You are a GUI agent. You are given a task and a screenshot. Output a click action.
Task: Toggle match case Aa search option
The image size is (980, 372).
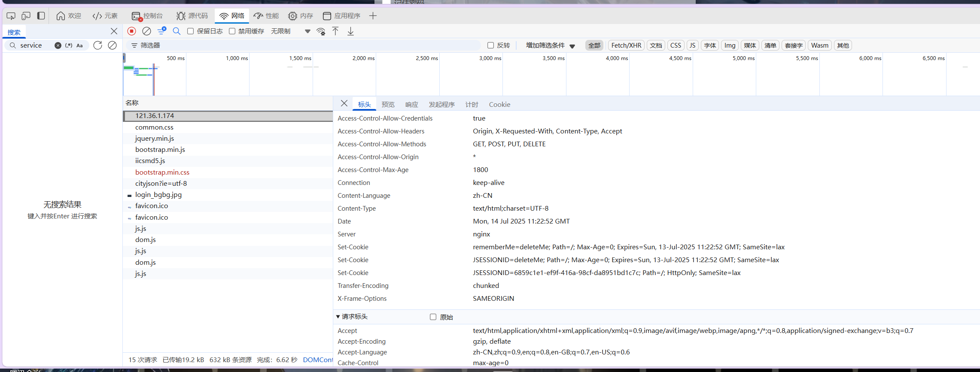point(79,45)
